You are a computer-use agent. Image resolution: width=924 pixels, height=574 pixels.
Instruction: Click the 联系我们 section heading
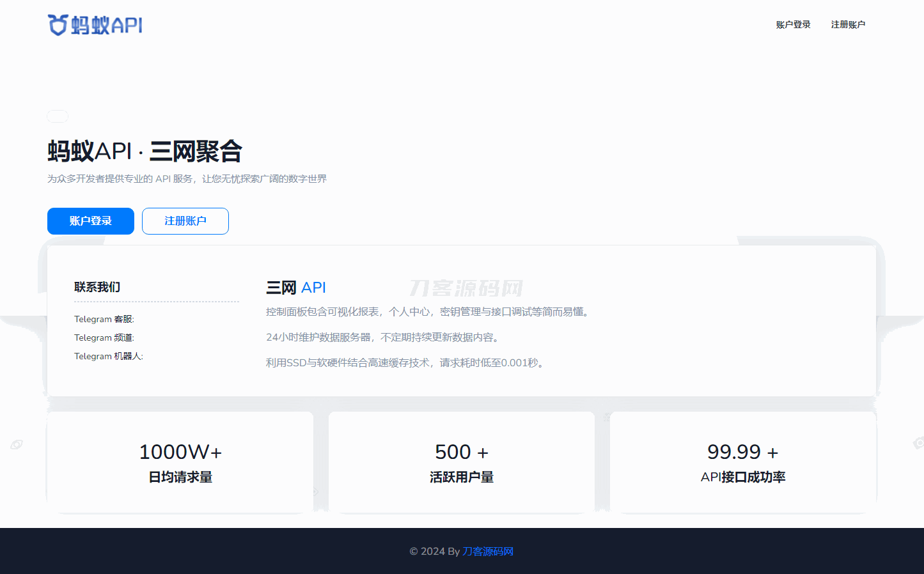tap(97, 287)
